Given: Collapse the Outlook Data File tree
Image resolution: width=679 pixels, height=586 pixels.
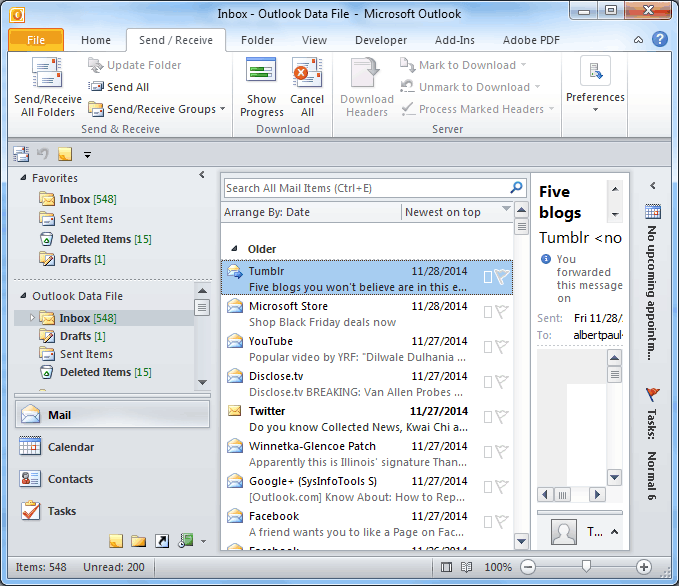Looking at the screenshot, I should coord(23,296).
